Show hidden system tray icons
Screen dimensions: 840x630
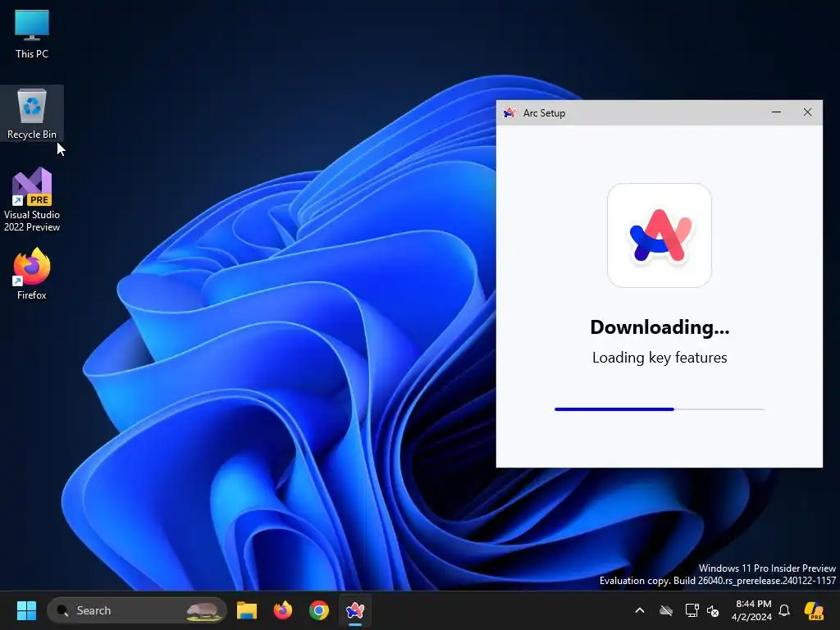[640, 610]
